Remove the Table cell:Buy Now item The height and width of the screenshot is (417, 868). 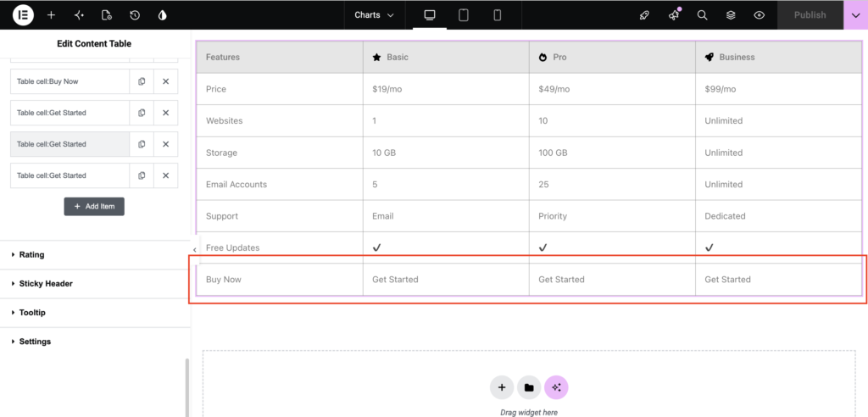(165, 81)
